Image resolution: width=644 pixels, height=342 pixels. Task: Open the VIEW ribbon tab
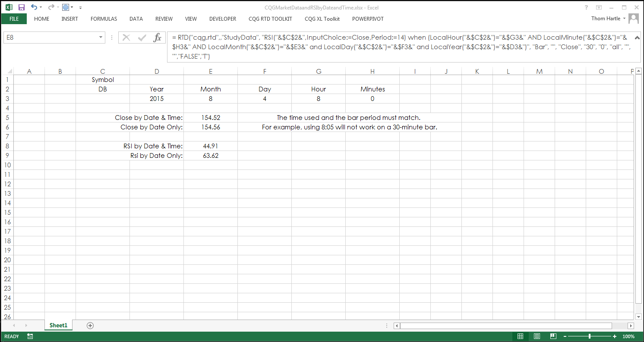(191, 19)
